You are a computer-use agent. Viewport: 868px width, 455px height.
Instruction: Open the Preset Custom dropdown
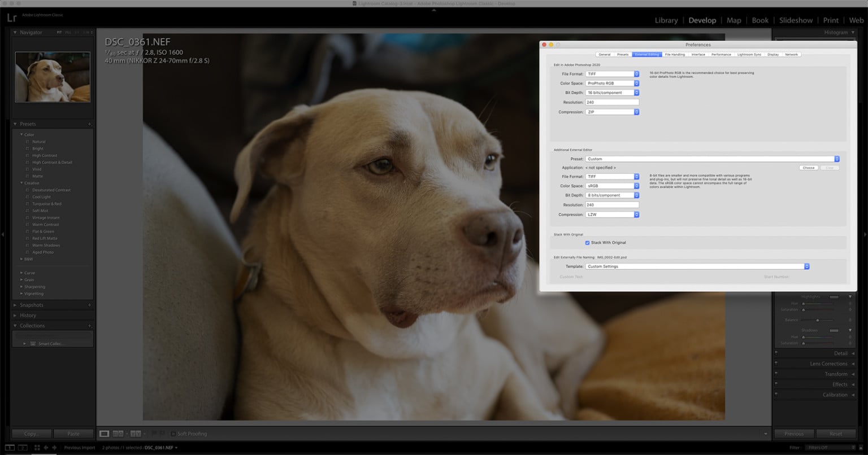(x=712, y=159)
